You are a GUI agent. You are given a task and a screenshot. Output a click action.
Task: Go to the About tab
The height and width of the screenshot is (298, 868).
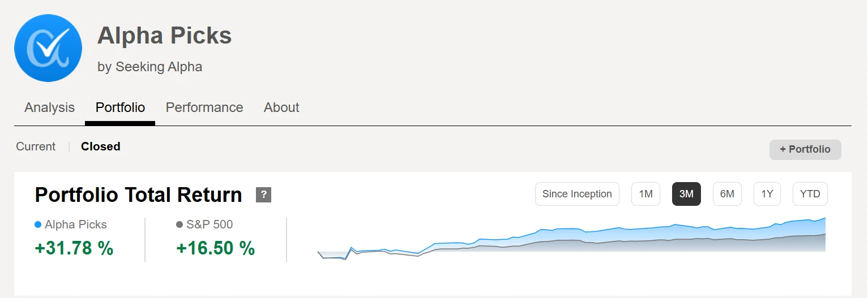281,107
